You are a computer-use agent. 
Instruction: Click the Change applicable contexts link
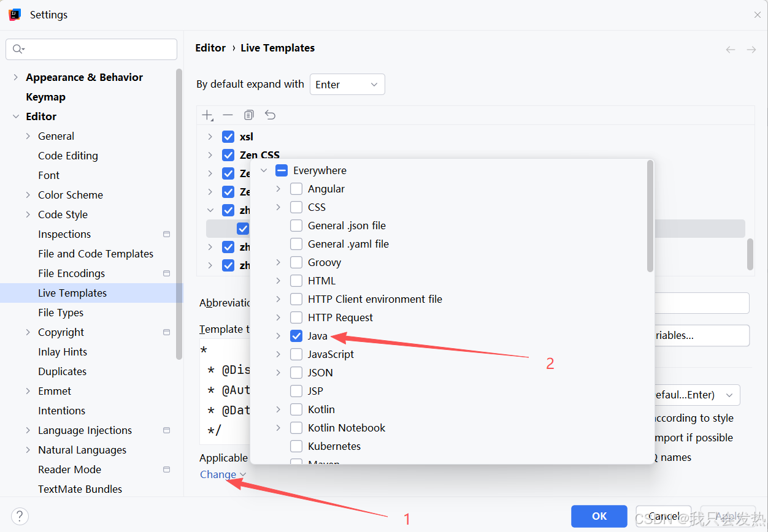click(x=223, y=474)
